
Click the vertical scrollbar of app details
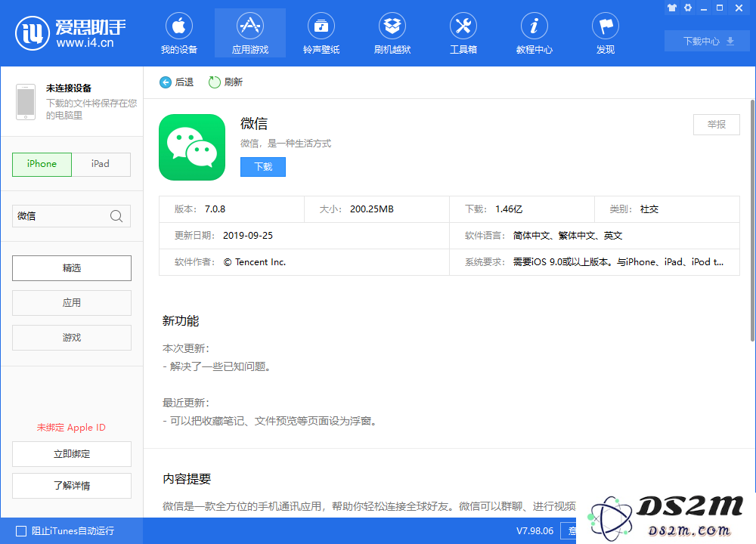753,221
